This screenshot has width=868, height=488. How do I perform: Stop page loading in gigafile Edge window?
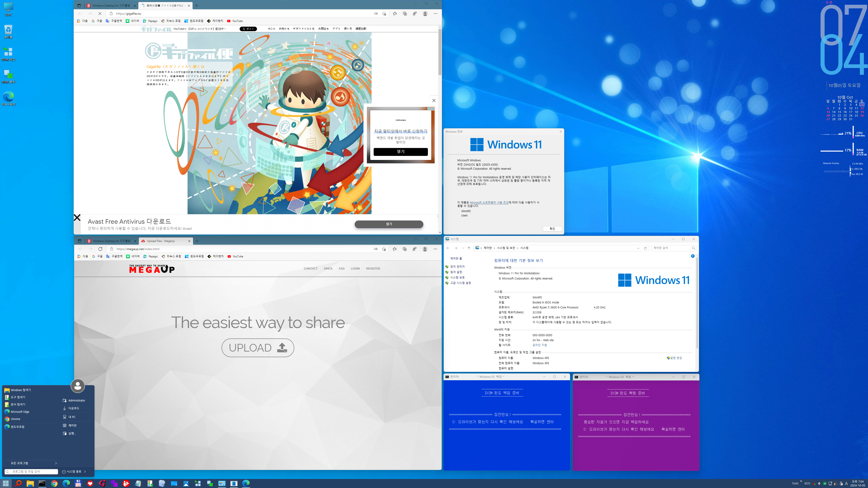click(x=100, y=14)
